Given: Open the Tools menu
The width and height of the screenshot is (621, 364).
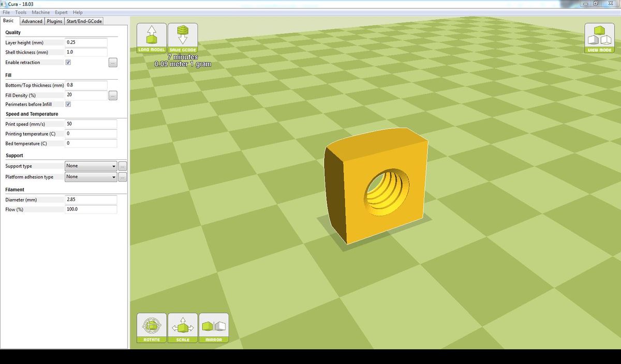Looking at the screenshot, I should (x=21, y=12).
